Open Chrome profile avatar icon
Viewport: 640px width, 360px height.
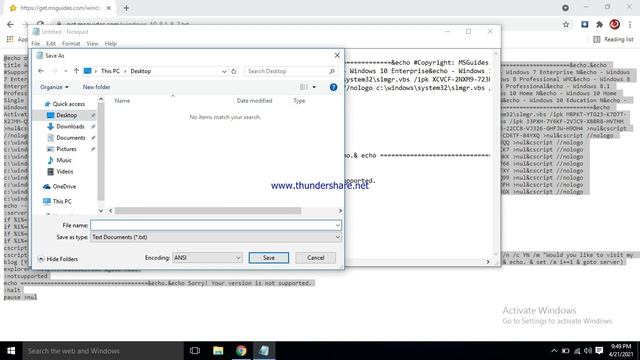pyautogui.click(x=614, y=24)
